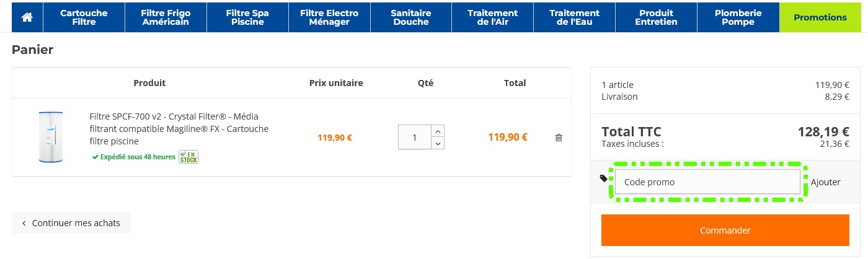Image resolution: width=868 pixels, height=259 pixels.
Task: Select the Filtre Electro Ménager menu
Action: pos(329,17)
